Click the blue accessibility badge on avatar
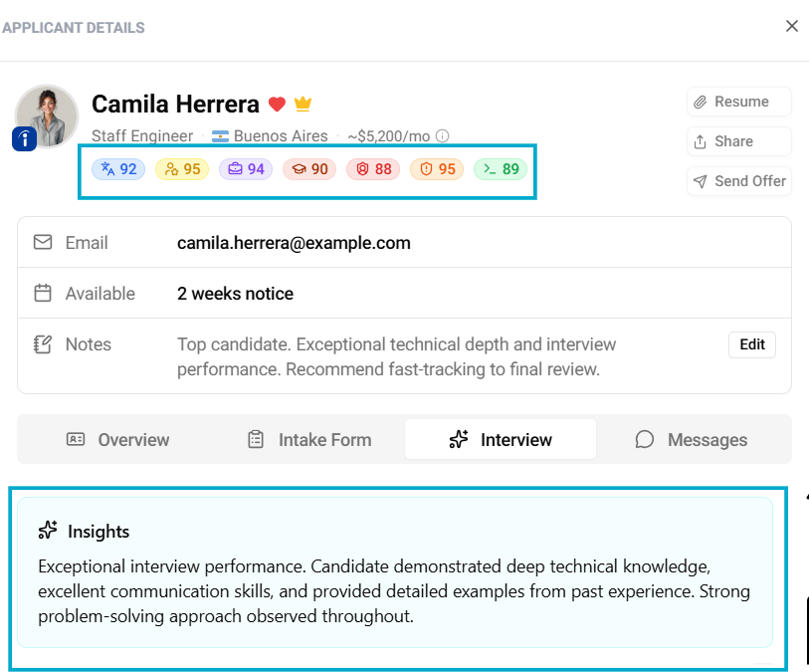809x672 pixels. [x=25, y=140]
